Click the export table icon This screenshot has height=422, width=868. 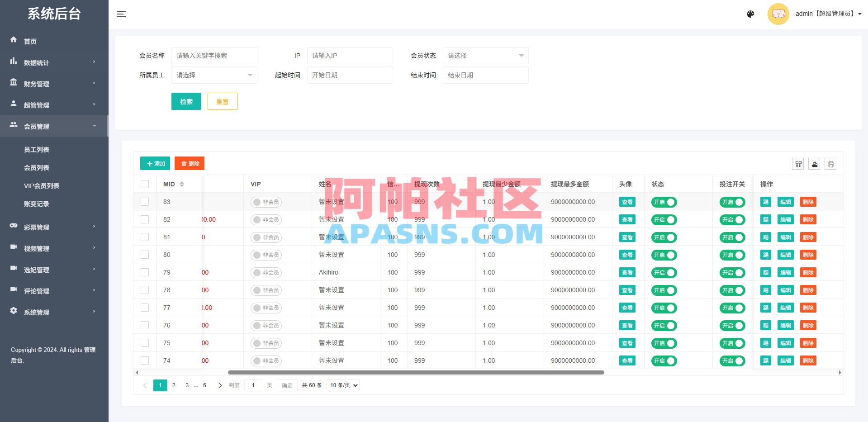(x=815, y=164)
